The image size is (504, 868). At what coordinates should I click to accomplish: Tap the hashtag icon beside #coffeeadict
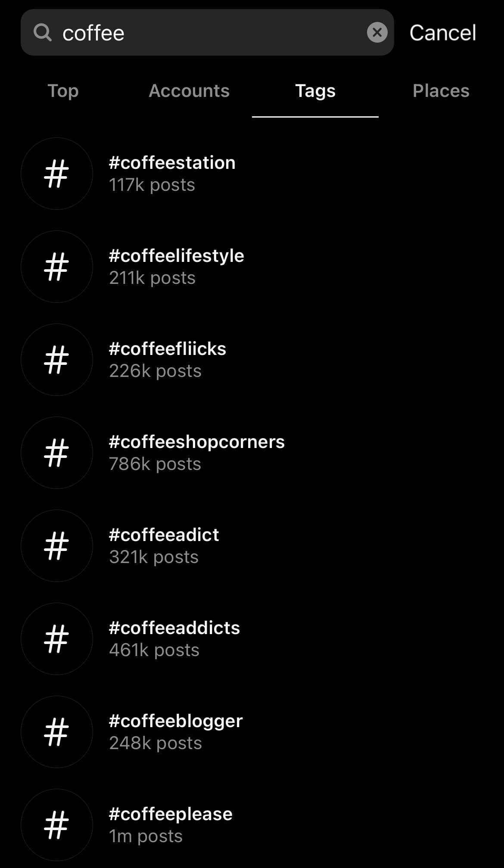click(56, 546)
